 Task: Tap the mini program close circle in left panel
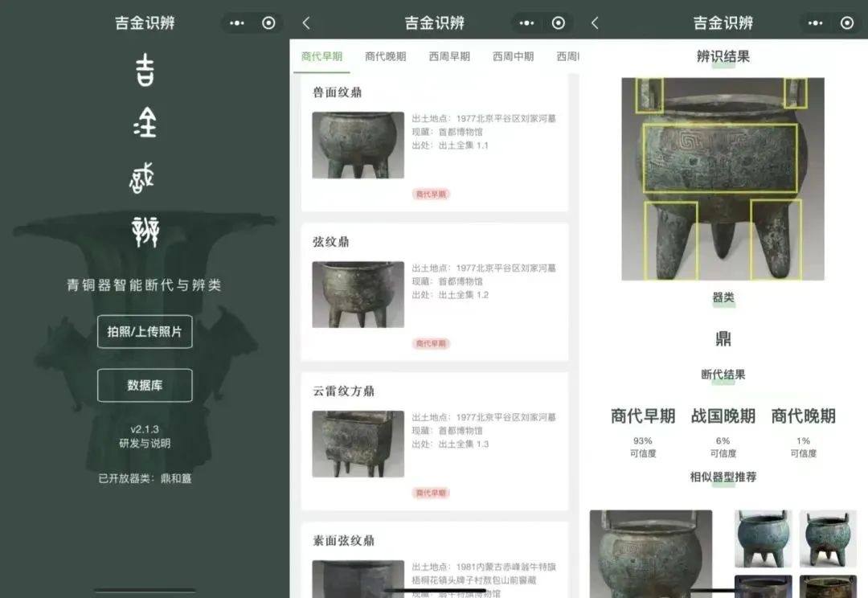(268, 23)
